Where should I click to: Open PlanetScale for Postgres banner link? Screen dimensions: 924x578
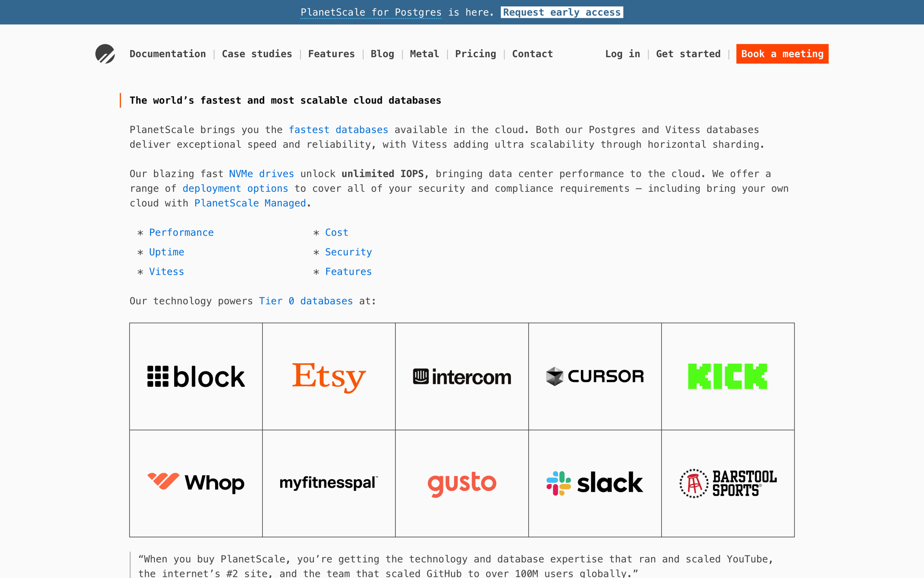pos(371,12)
